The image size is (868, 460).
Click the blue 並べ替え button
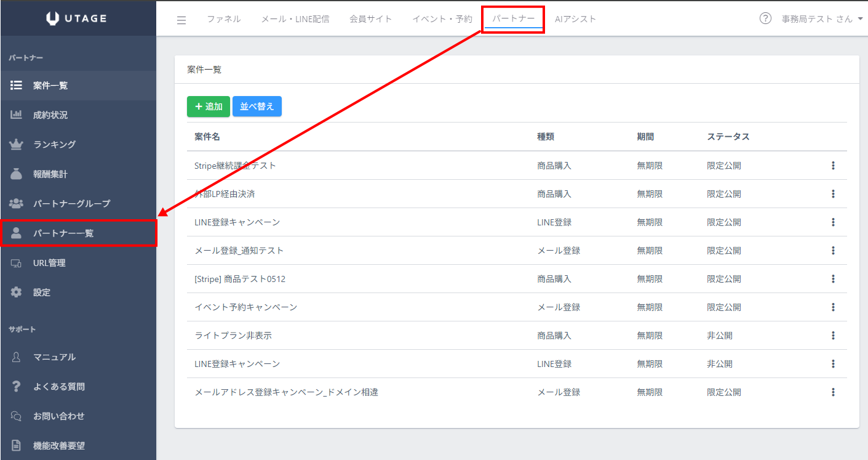257,107
